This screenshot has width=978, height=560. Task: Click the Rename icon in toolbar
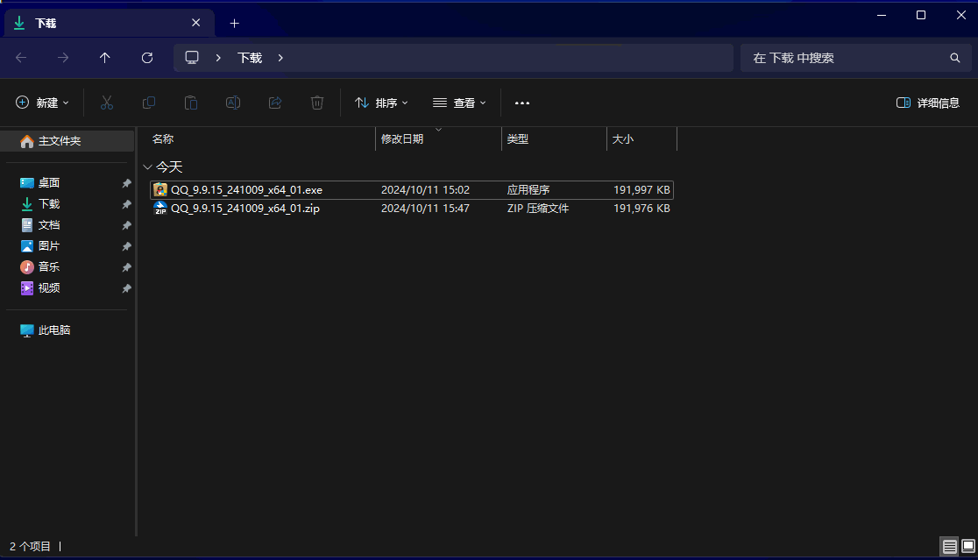[x=233, y=103]
